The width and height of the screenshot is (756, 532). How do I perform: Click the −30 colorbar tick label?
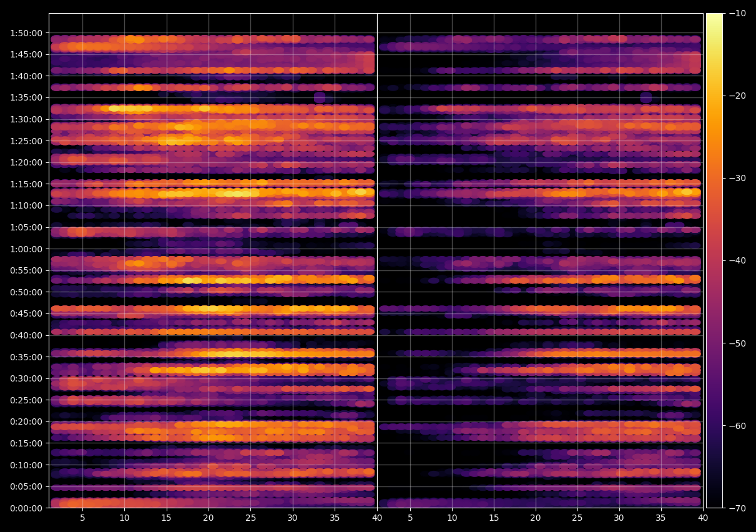(737, 178)
